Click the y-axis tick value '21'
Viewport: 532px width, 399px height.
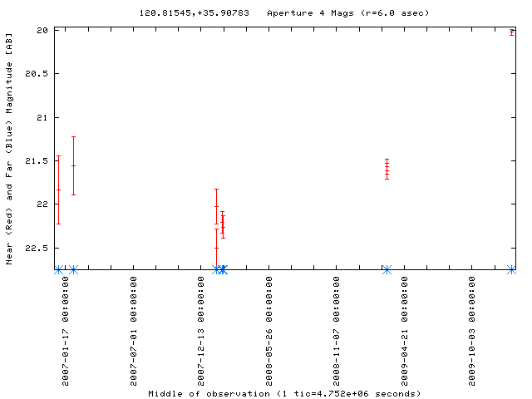[42, 118]
